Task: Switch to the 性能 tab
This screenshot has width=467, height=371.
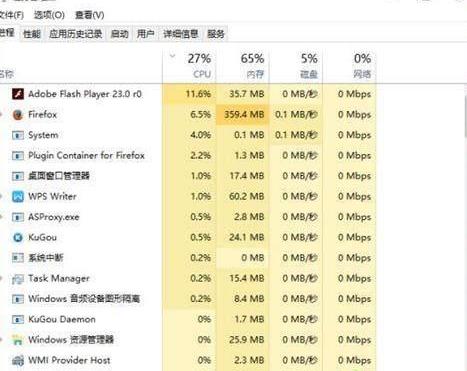Action: tap(32, 34)
